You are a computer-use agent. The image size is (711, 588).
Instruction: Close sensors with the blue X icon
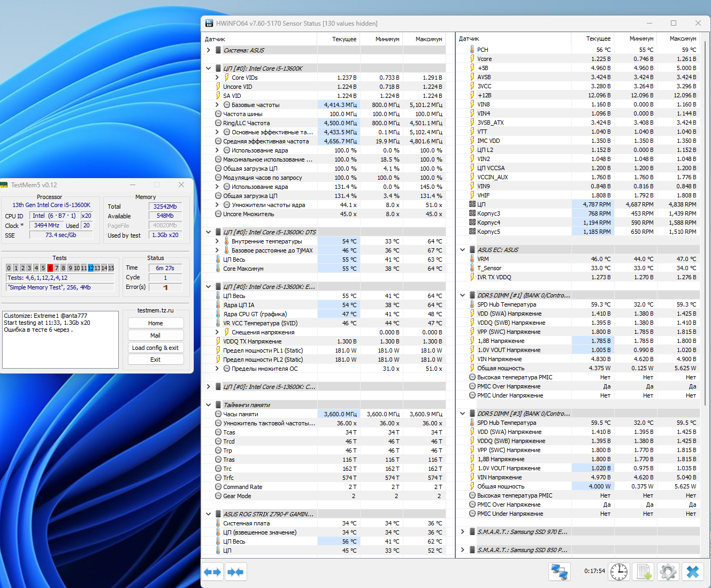click(x=693, y=572)
